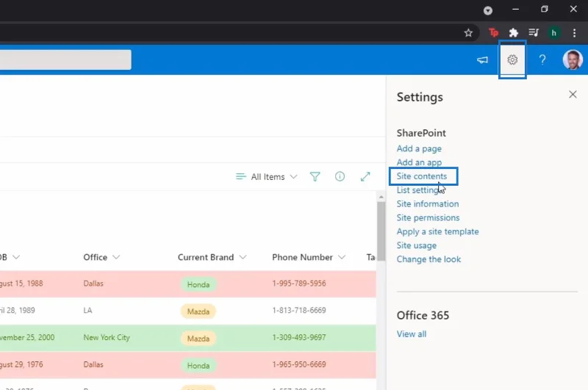Bookmark this page with star icon
588x390 pixels.
click(x=468, y=33)
